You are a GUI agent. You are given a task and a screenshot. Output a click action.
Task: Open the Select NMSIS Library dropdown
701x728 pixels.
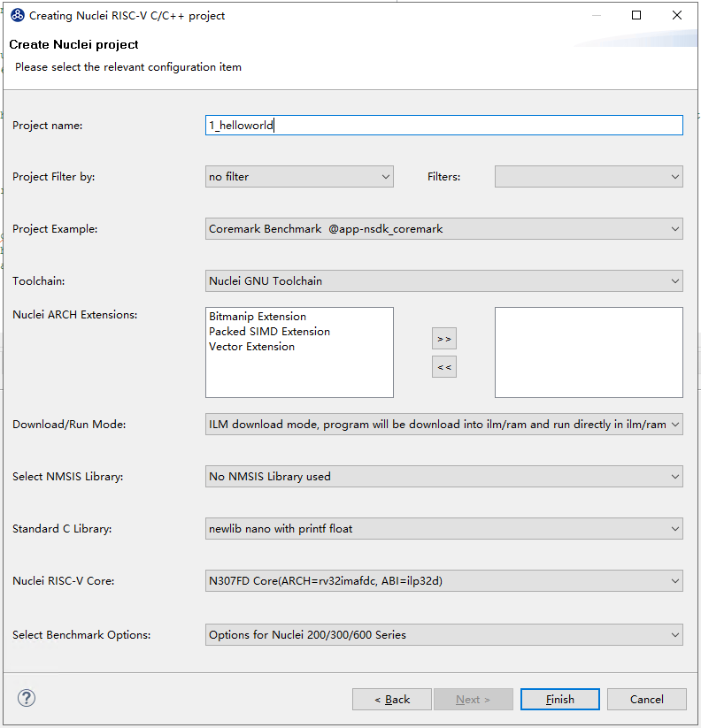tap(443, 477)
